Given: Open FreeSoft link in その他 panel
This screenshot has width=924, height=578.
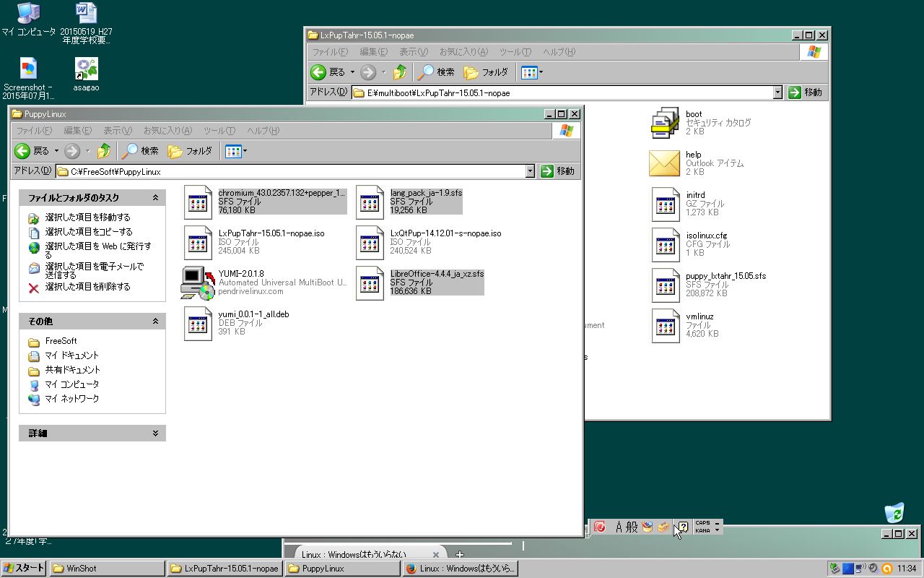Looking at the screenshot, I should click(61, 341).
